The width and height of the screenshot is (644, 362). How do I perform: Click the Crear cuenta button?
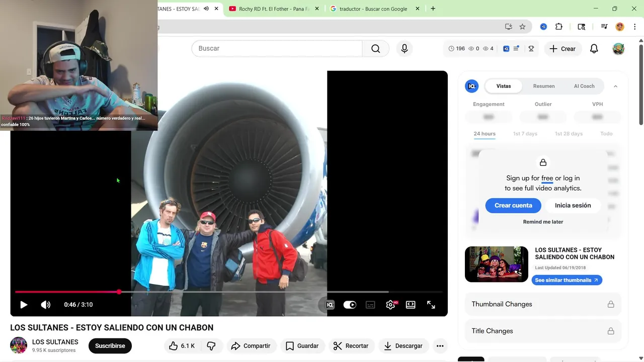click(x=513, y=205)
